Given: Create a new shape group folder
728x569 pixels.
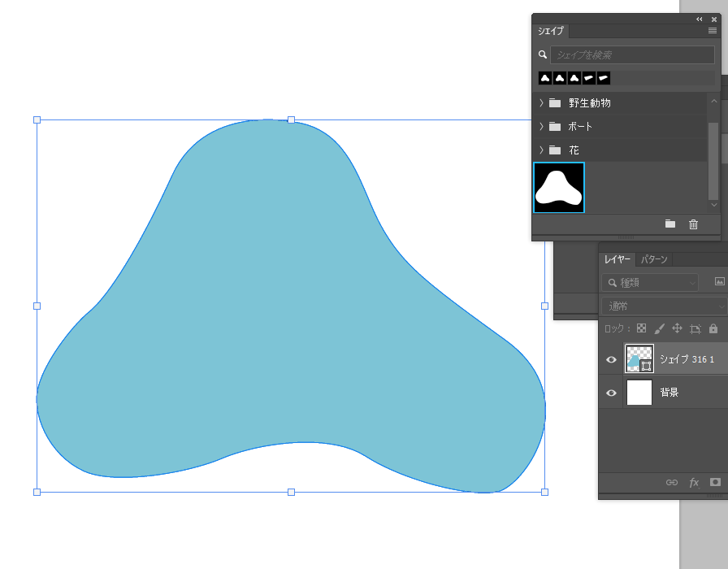Looking at the screenshot, I should (x=670, y=224).
